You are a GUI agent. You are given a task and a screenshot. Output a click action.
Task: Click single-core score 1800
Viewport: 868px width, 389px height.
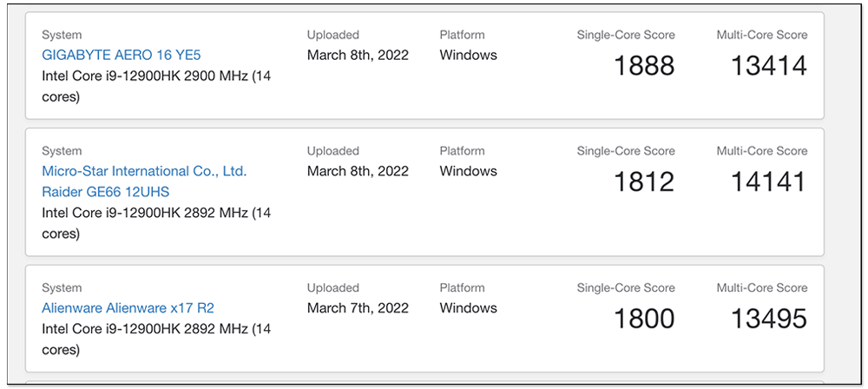(x=644, y=319)
